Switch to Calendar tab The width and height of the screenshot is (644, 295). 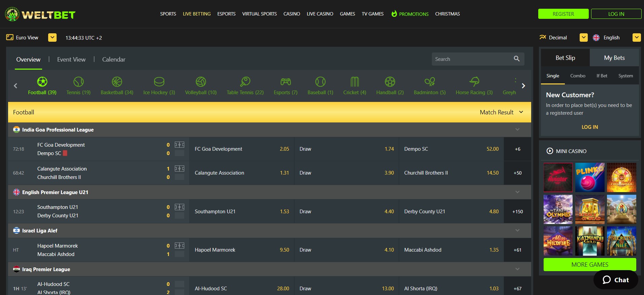coord(114,59)
